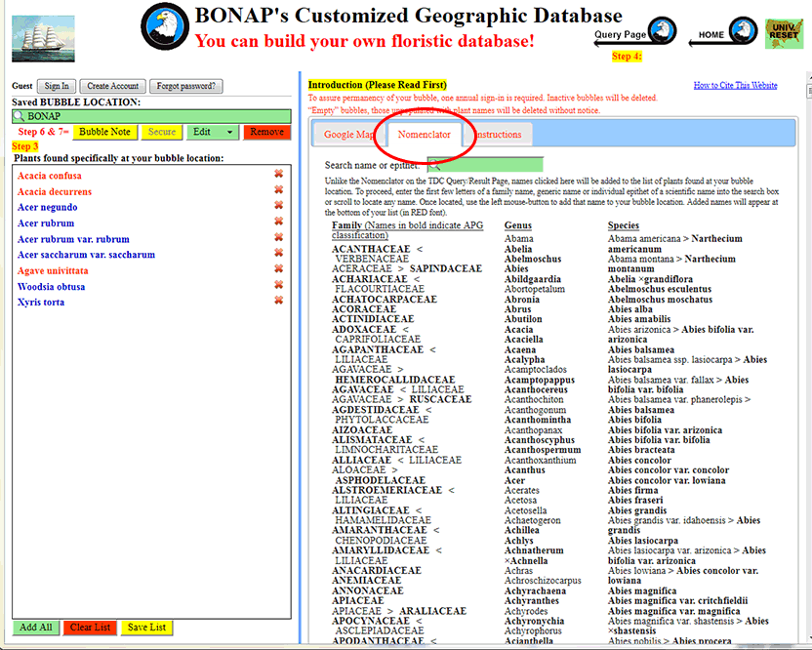Select Woodsia obtusa in the plant list
This screenshot has height=650, width=812.
(51, 286)
